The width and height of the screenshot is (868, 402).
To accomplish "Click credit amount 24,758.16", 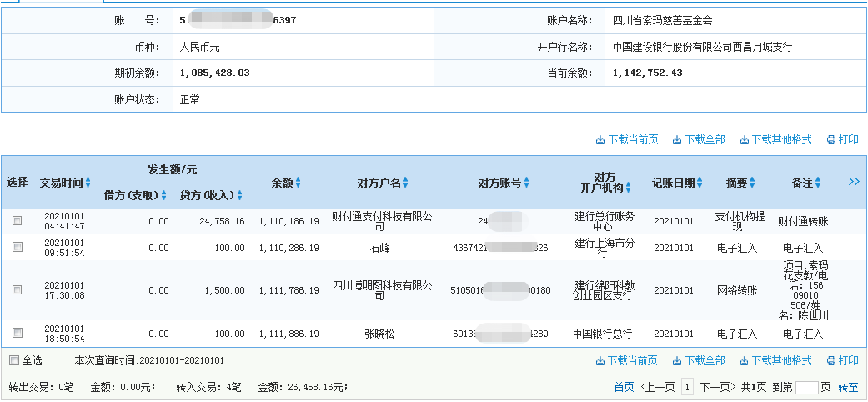I will [x=222, y=221].
